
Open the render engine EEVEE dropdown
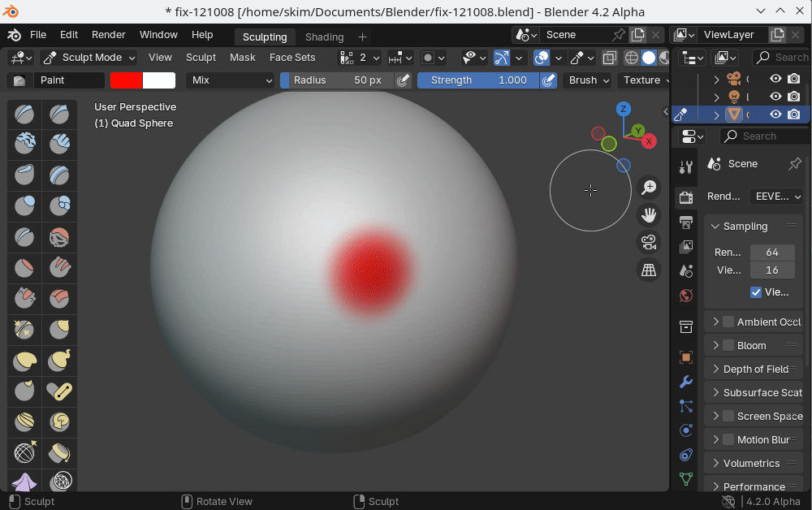[x=777, y=197]
